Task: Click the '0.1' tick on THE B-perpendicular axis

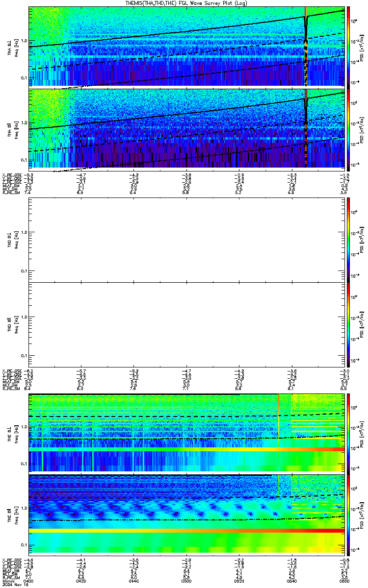Action: pos(24,464)
